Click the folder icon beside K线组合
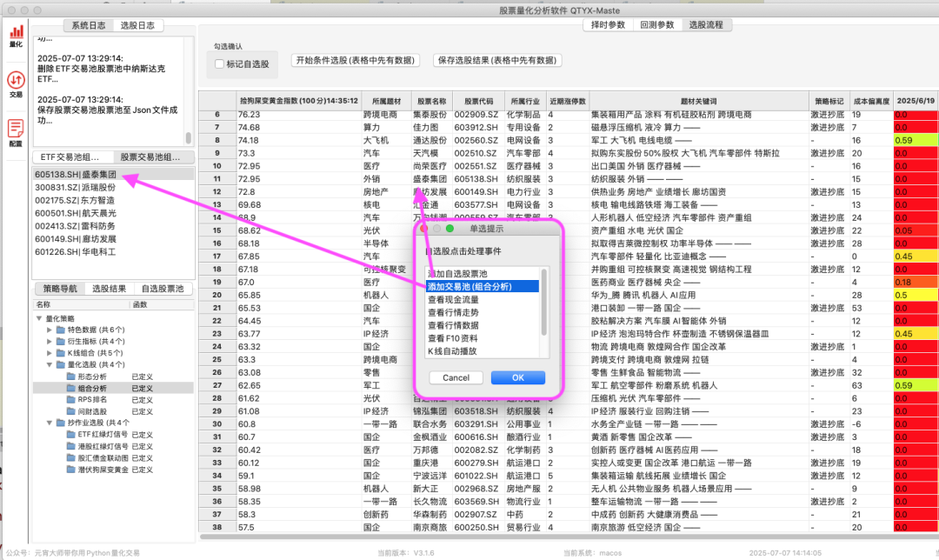 [x=61, y=353]
